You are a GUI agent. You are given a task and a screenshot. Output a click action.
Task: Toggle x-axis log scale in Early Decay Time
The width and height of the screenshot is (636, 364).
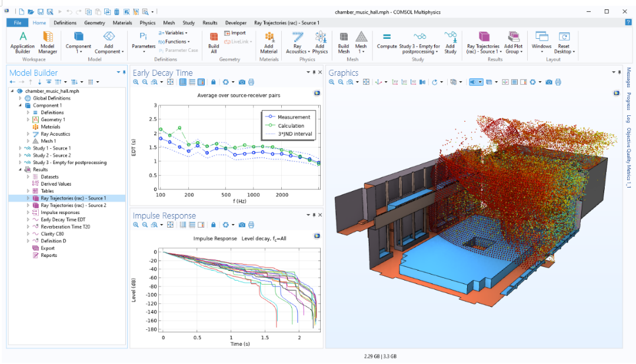pos(182,82)
